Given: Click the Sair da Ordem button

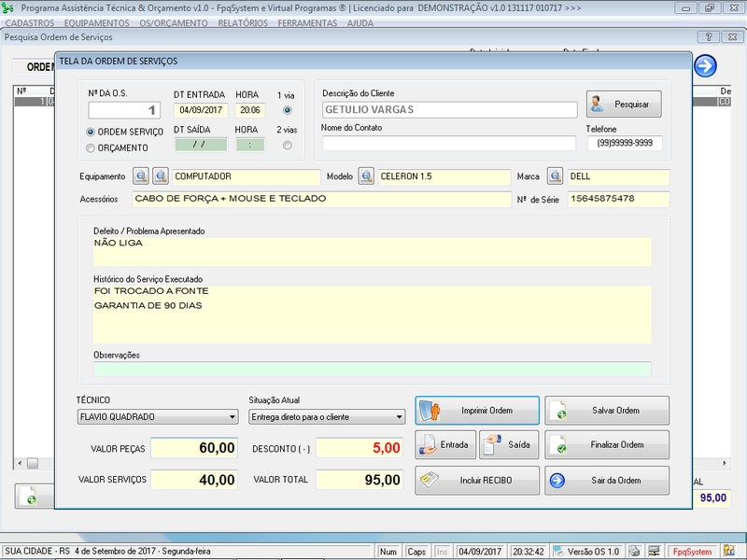Looking at the screenshot, I should point(607,480).
